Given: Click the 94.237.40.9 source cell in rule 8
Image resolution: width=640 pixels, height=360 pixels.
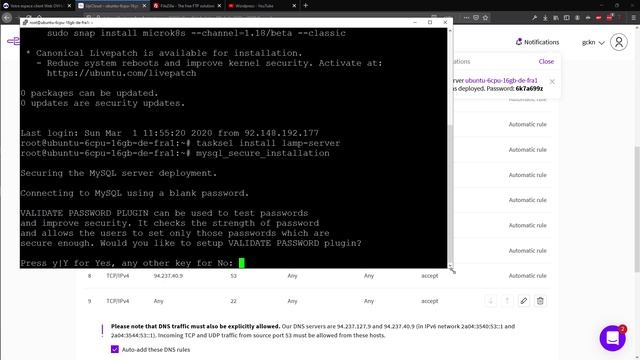Looking at the screenshot, I should click(168, 276).
